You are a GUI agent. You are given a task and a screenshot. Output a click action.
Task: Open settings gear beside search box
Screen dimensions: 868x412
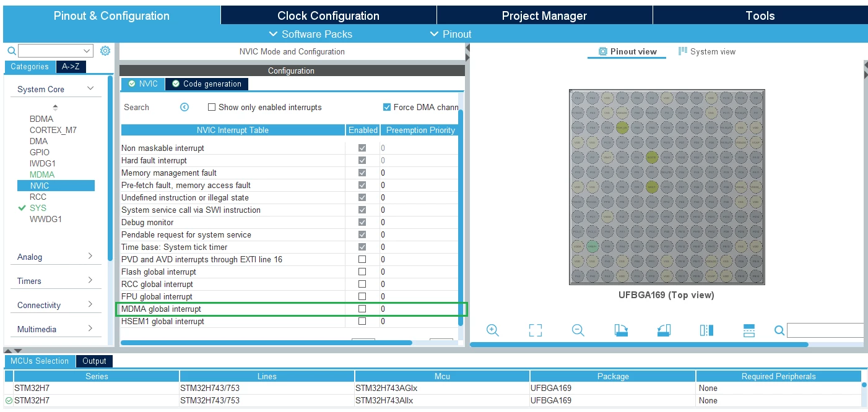coord(105,51)
